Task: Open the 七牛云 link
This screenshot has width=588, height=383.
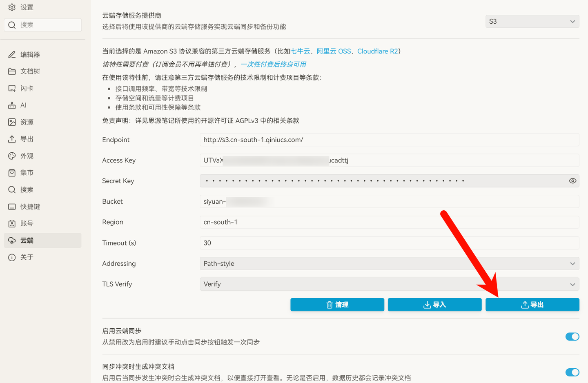Action: [x=300, y=51]
